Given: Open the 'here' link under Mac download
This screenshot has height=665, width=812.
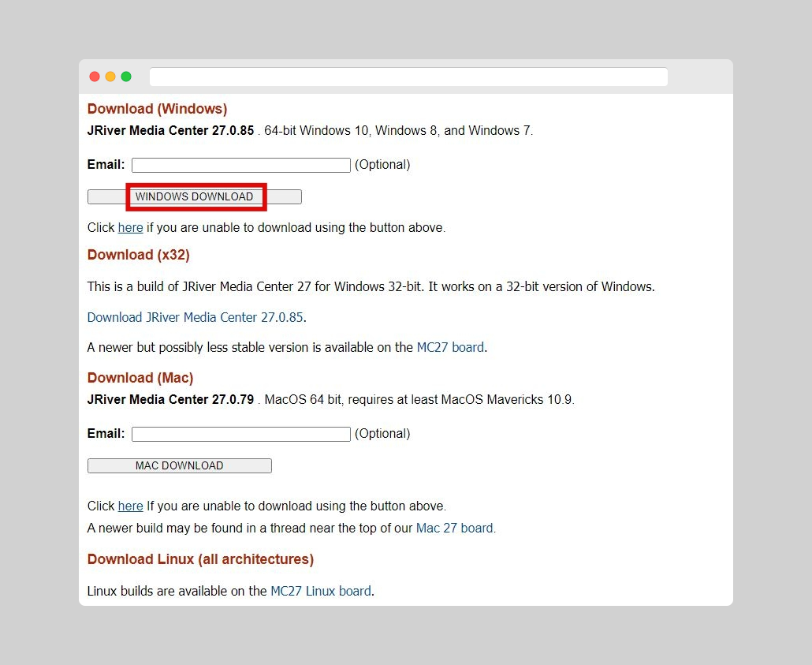Looking at the screenshot, I should [131, 506].
